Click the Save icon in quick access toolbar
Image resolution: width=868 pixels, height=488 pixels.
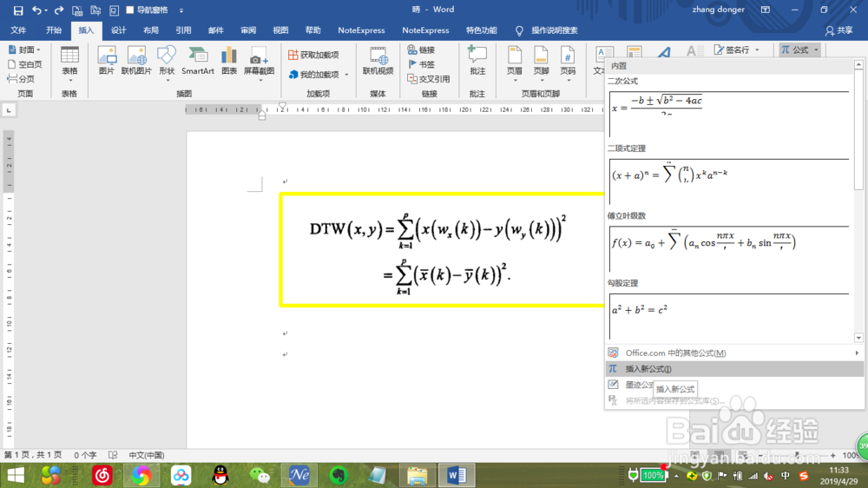(x=18, y=10)
